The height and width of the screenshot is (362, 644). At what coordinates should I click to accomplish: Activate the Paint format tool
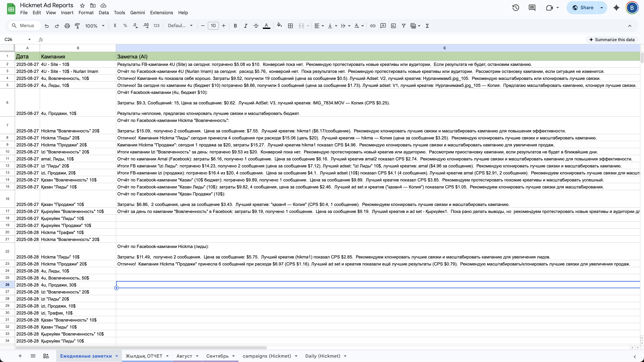pyautogui.click(x=77, y=26)
